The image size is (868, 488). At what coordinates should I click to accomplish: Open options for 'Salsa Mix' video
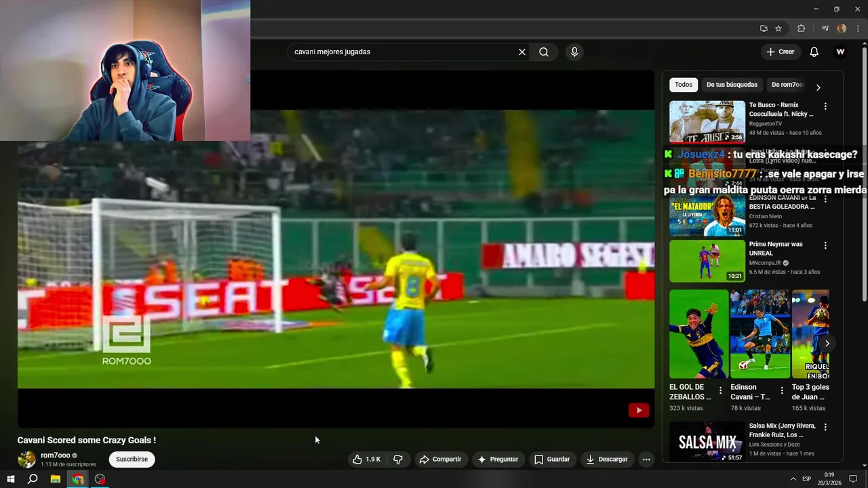tap(825, 428)
